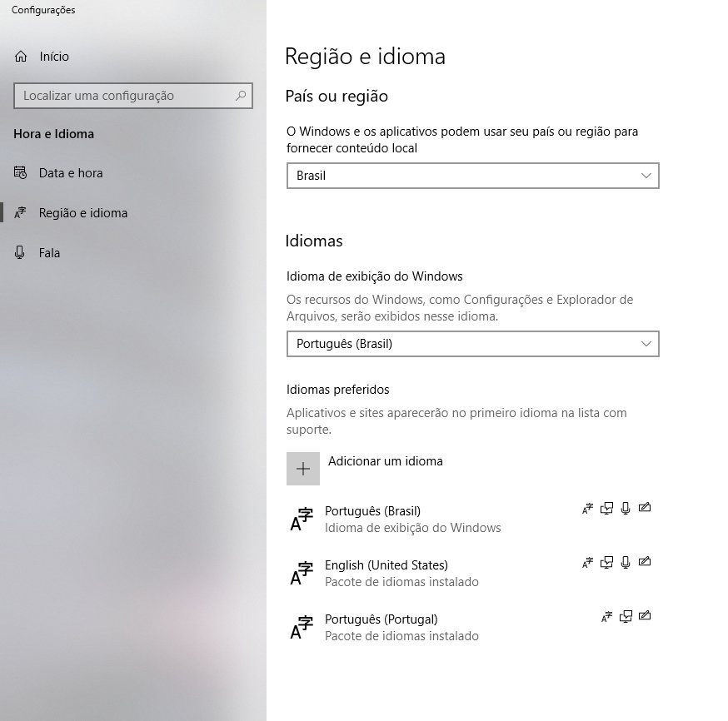Click the Localizar uma configuração search field
The image size is (728, 721).
click(125, 96)
